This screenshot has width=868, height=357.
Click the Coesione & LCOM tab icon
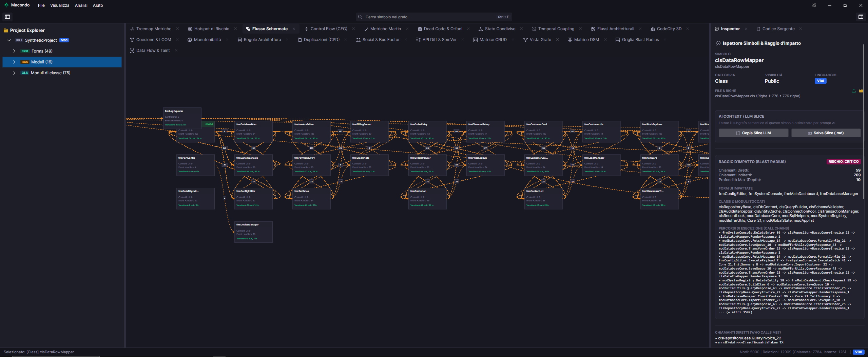pyautogui.click(x=132, y=40)
